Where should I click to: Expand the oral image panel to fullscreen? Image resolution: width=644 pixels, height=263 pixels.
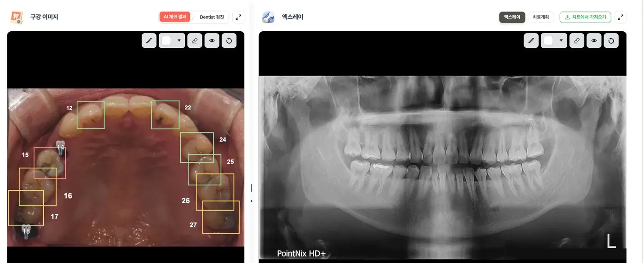[x=238, y=17]
